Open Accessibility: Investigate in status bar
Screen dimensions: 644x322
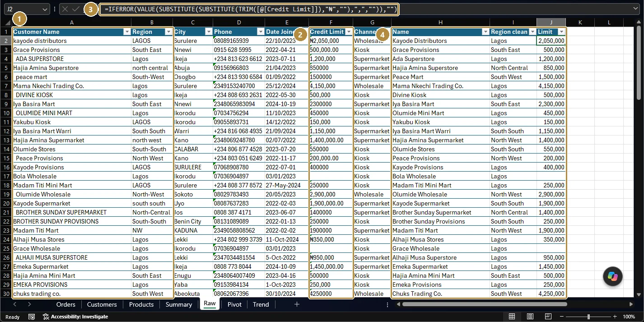(x=75, y=317)
